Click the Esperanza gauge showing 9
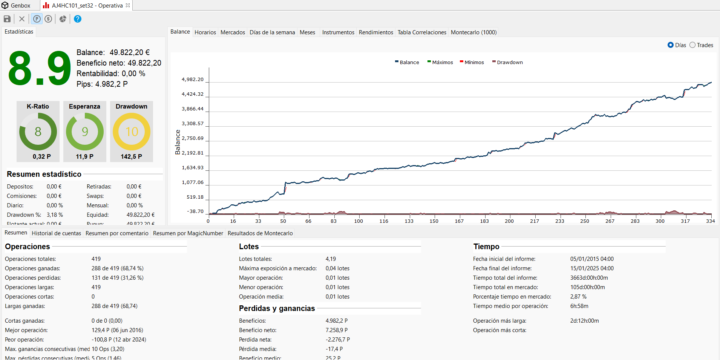Viewport: 720px width, 360px height. (85, 132)
